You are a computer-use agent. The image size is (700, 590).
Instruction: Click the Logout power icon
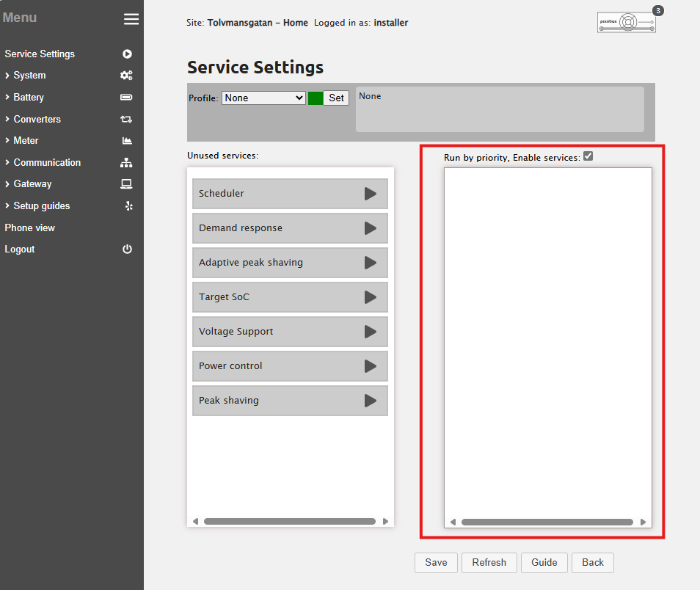[127, 249]
